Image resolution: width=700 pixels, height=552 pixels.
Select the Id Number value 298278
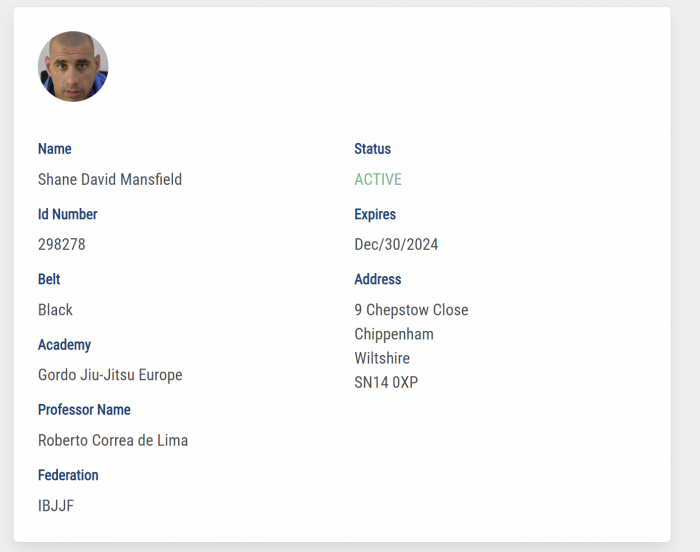click(x=62, y=245)
